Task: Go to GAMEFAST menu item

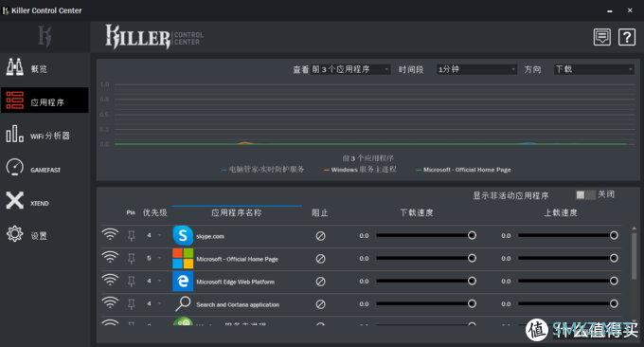Action: coord(45,168)
